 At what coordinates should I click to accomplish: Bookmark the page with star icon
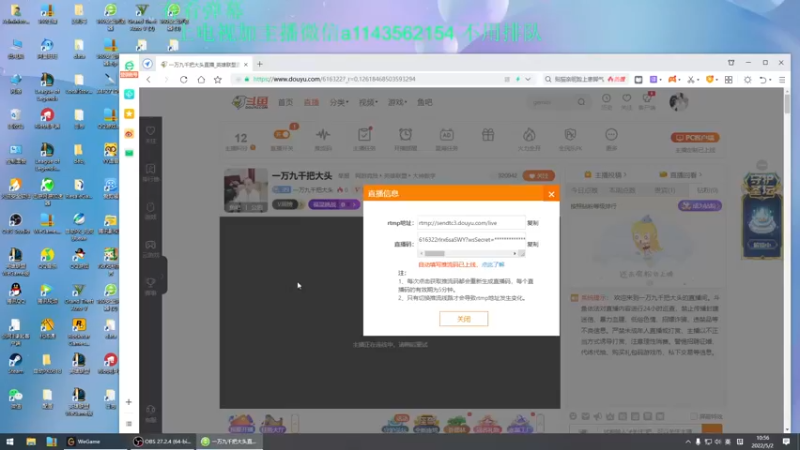pos(218,80)
